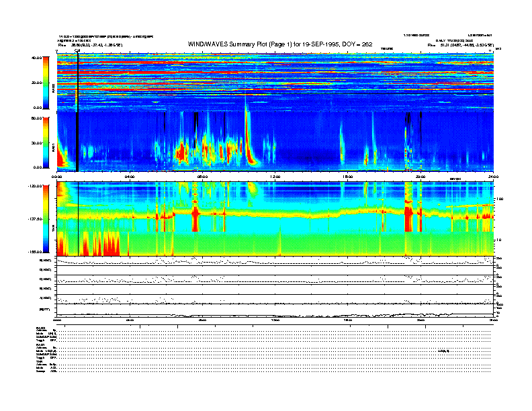The width and height of the screenshot is (532, 411).
Task: Select the RAD2 color scale bar
Action: pyautogui.click(x=46, y=83)
